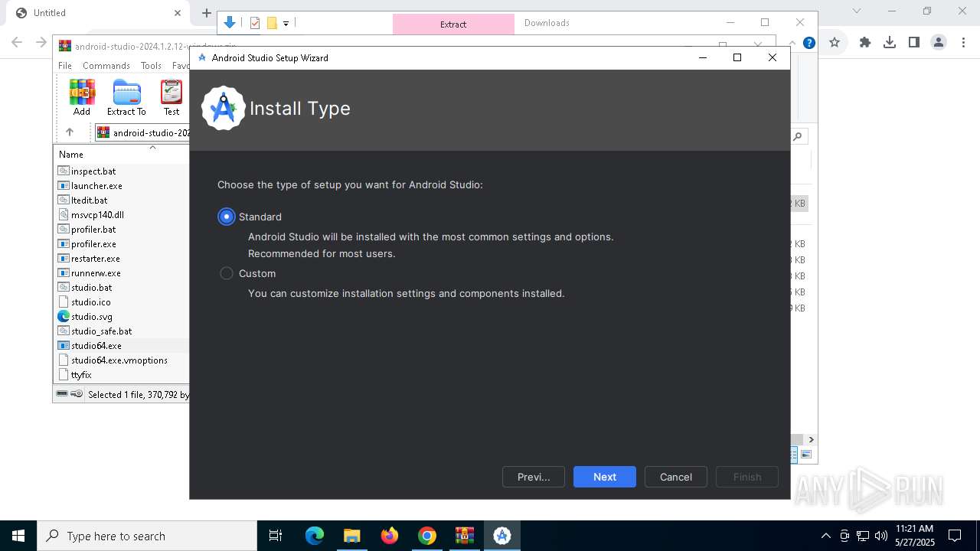The image size is (980, 551).
Task: Close the Untitled Chrome tab
Action: coord(178,13)
